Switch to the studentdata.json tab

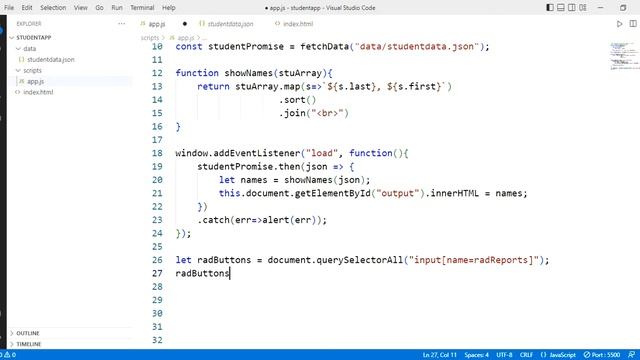(x=230, y=24)
